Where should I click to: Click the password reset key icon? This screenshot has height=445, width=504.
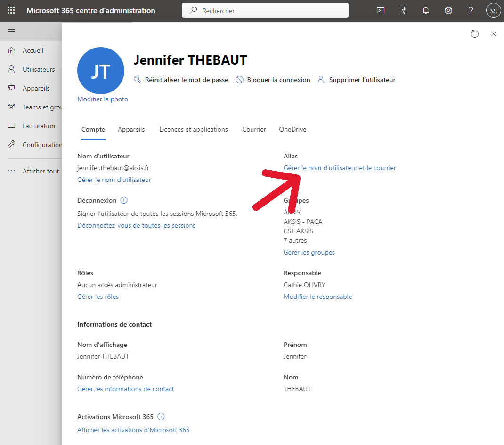click(x=138, y=80)
